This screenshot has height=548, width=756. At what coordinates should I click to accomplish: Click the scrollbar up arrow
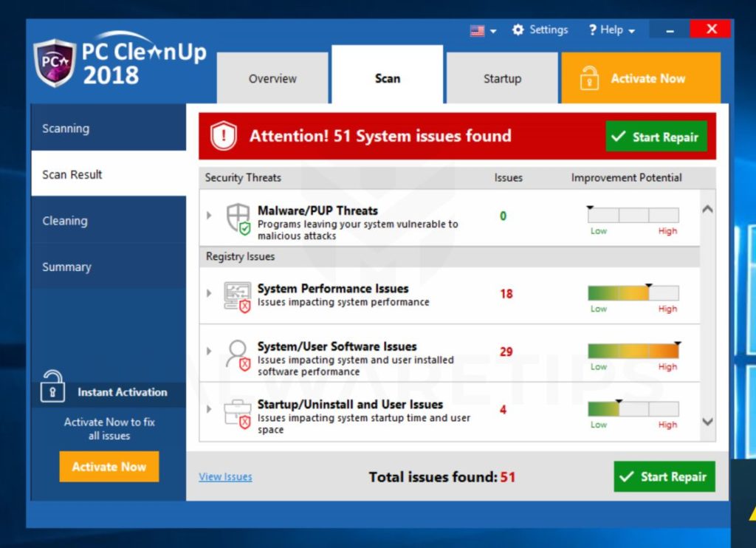tap(707, 208)
